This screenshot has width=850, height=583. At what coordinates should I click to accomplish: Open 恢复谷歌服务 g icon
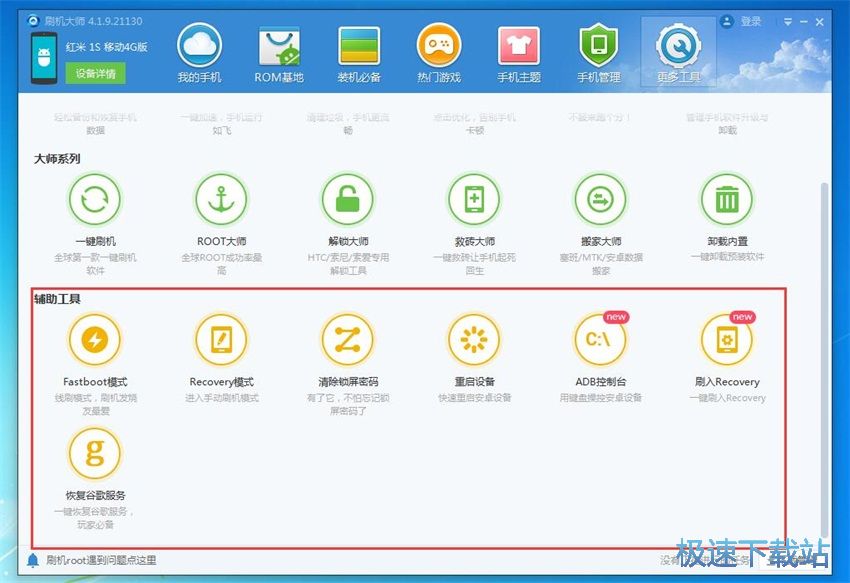95,453
